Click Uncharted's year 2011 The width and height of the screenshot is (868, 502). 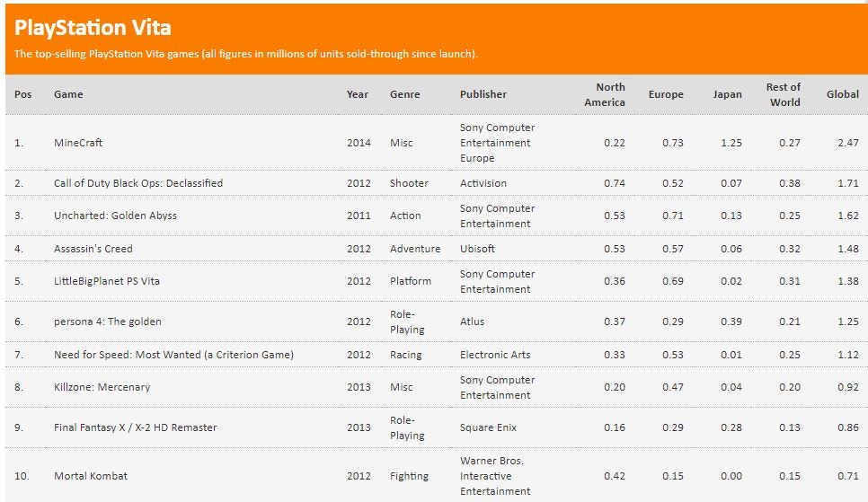[359, 216]
